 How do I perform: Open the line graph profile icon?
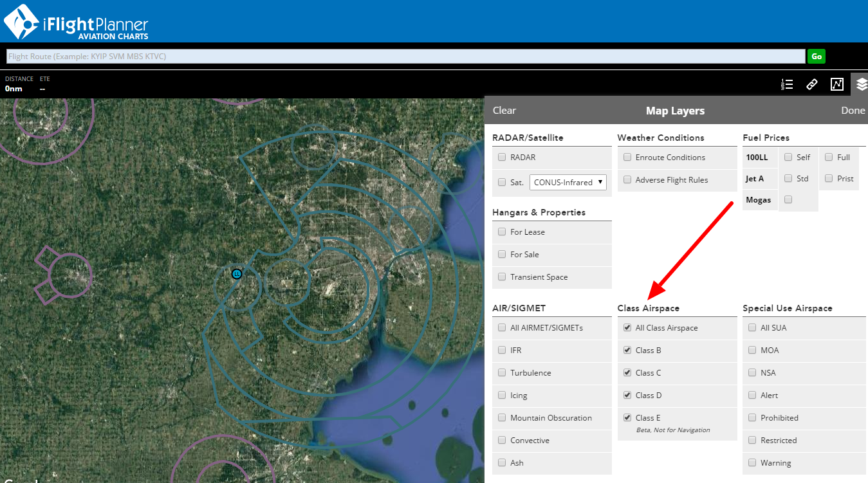[837, 84]
